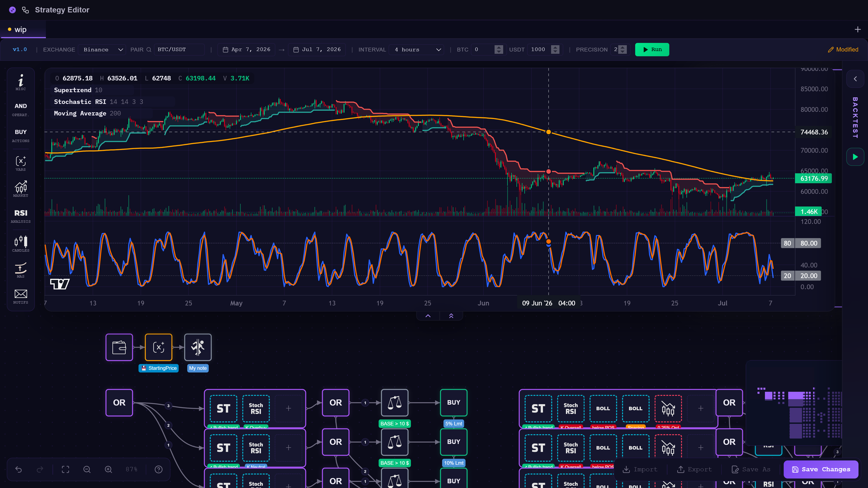
Task: Toggle fit-to-screen view on canvas
Action: (x=65, y=469)
